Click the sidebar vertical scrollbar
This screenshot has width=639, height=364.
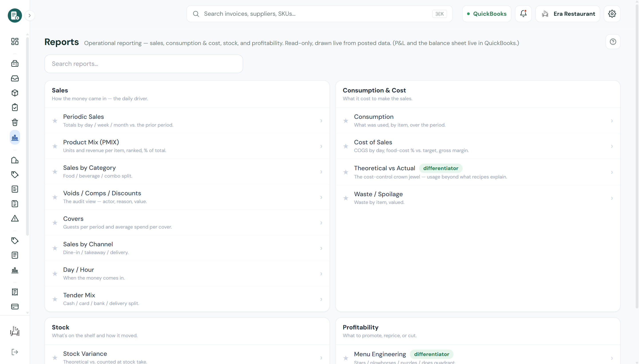click(x=28, y=136)
